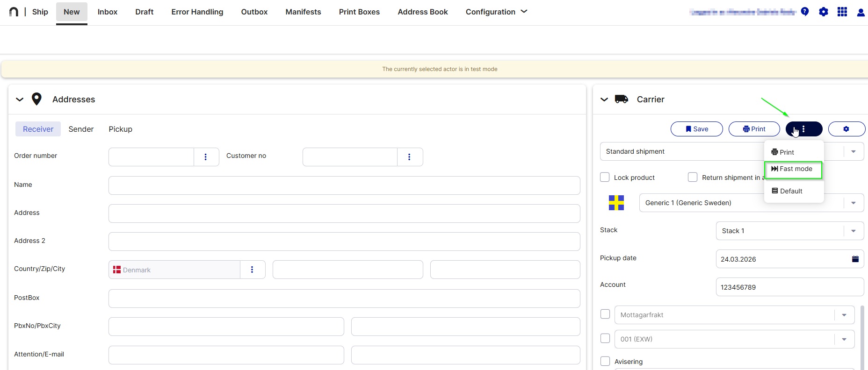
Task: Enable the Lock product checkbox
Action: 605,178
